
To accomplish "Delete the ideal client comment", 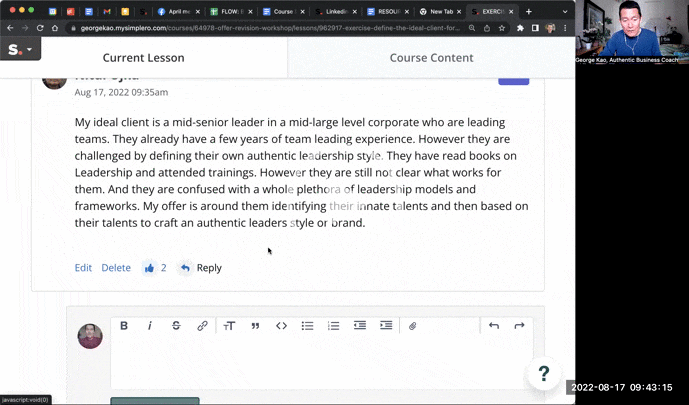I will (x=116, y=268).
